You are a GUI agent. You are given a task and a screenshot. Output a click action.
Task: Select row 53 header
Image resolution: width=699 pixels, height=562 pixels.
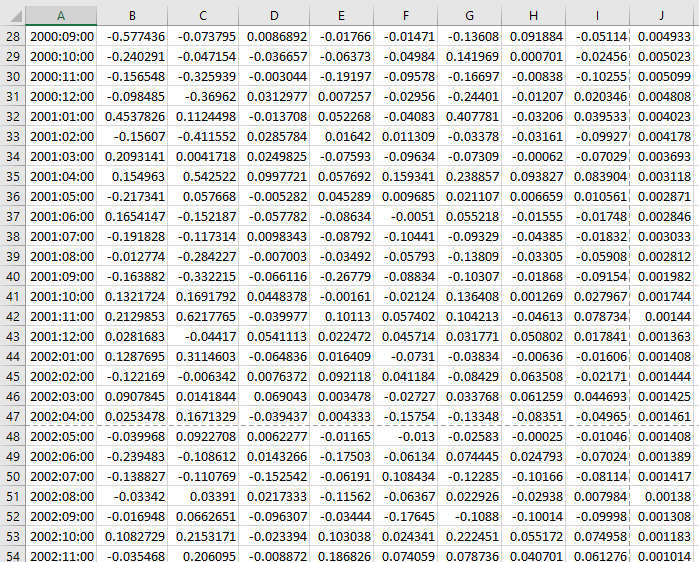click(x=13, y=537)
